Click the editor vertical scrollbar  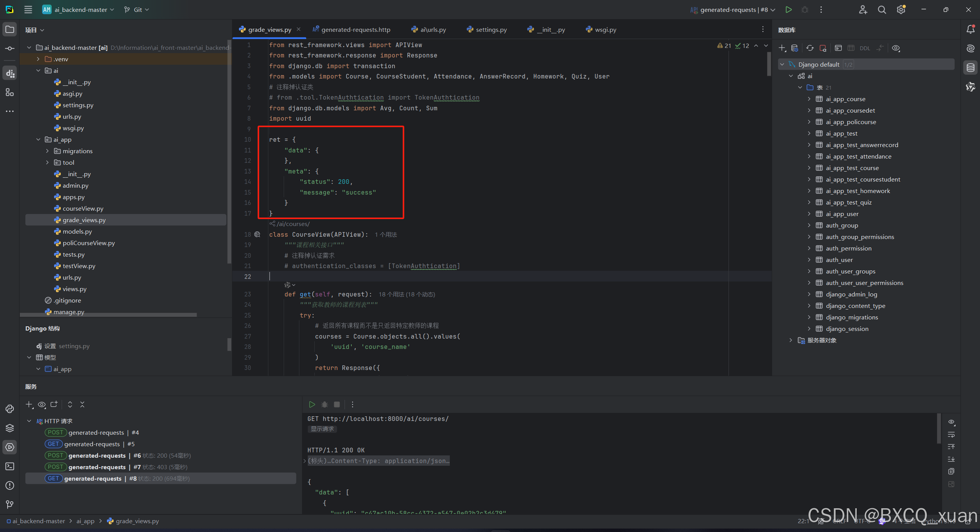tap(769, 64)
